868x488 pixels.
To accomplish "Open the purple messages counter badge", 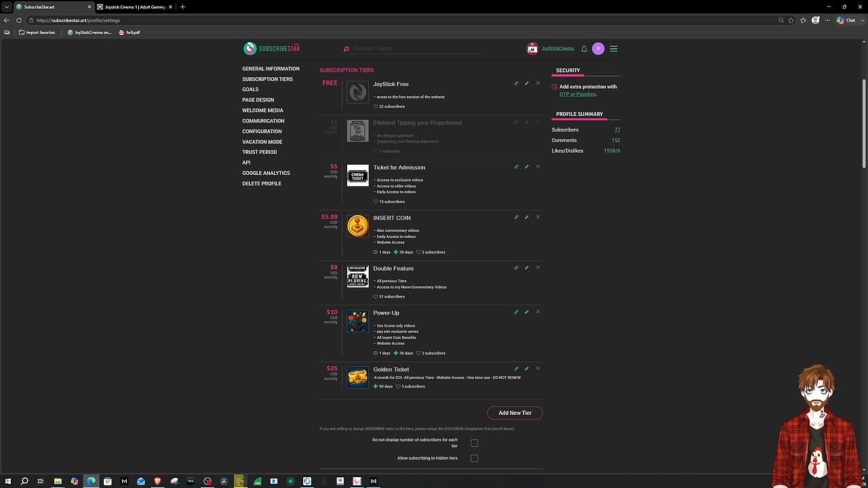I will [x=598, y=49].
